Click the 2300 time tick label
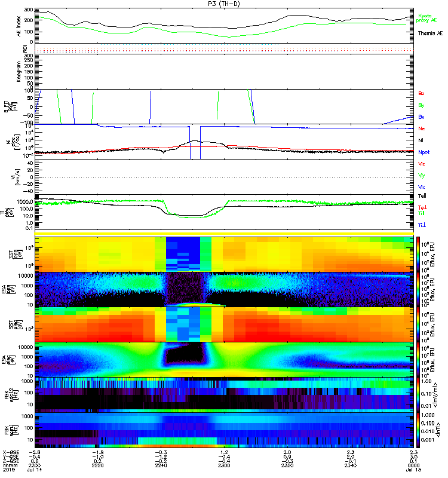Screen dimensions: 448x478 pos(225,465)
